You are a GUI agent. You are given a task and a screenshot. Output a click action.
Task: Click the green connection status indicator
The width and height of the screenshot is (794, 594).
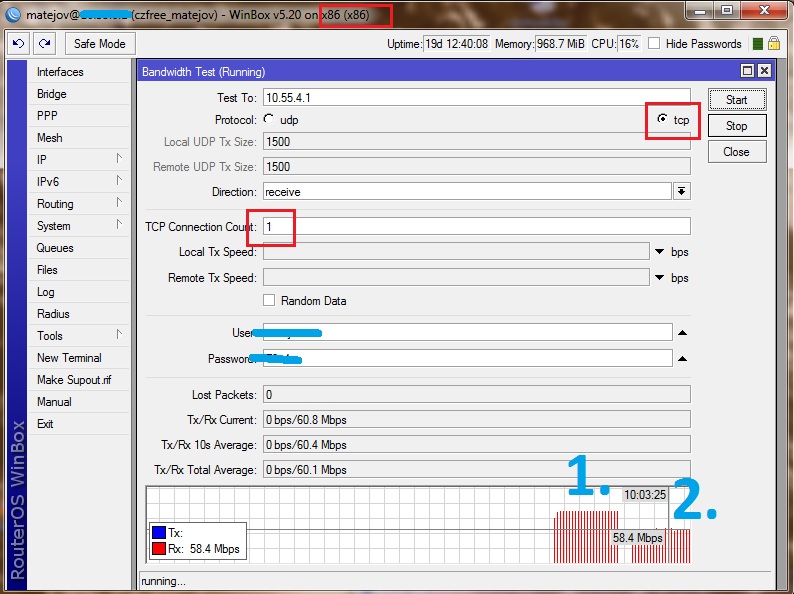pyautogui.click(x=758, y=44)
